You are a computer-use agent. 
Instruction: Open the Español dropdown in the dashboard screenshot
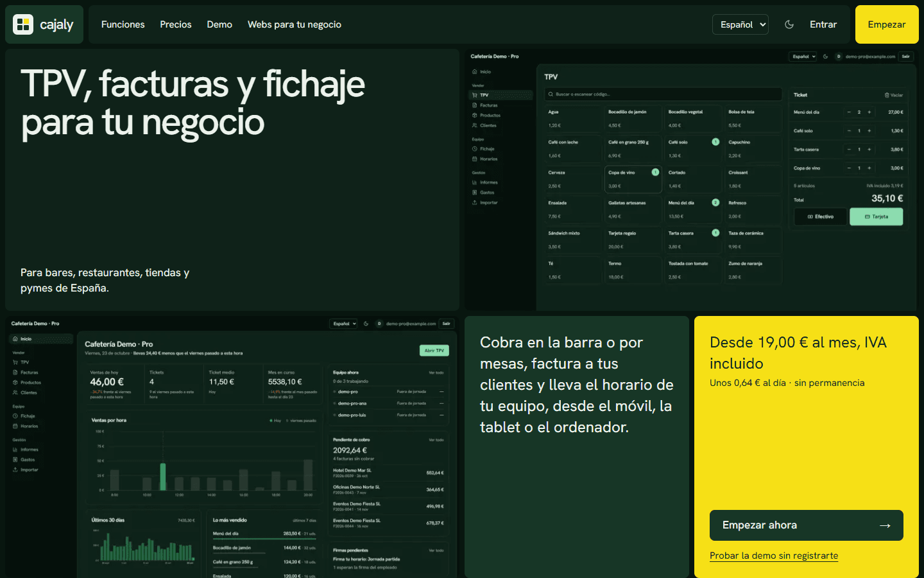tap(344, 324)
